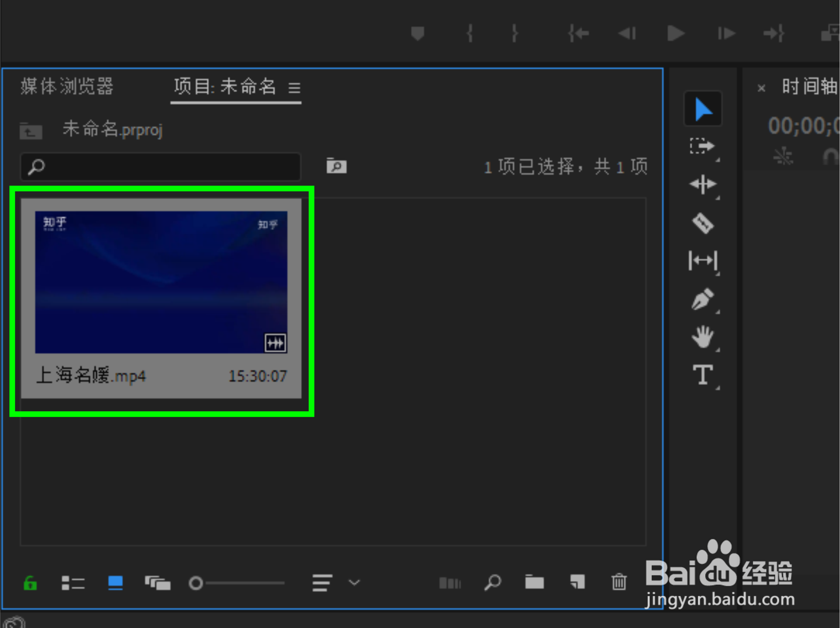Select the Slip tool
Viewport: 840px width, 628px height.
pos(702,261)
